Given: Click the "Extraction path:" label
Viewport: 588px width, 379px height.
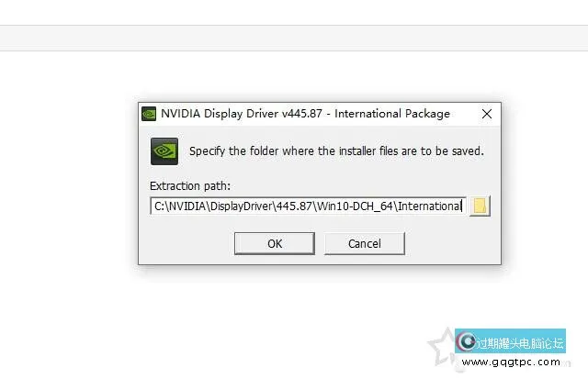Looking at the screenshot, I should [x=190, y=185].
